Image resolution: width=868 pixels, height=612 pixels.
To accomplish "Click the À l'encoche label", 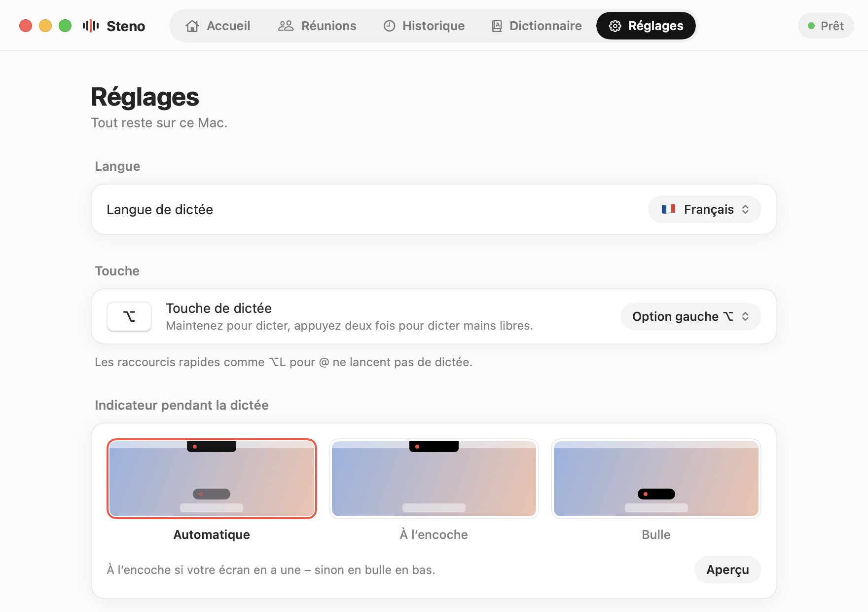I will 434,535.
